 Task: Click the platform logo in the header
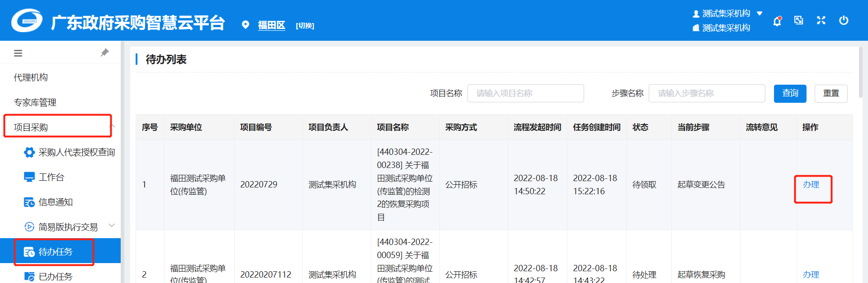coord(27,21)
